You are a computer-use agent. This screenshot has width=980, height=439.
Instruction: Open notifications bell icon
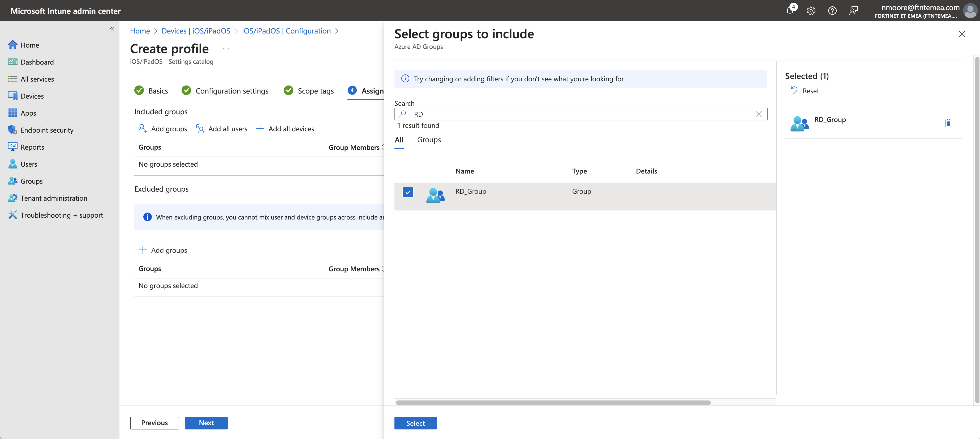(790, 11)
